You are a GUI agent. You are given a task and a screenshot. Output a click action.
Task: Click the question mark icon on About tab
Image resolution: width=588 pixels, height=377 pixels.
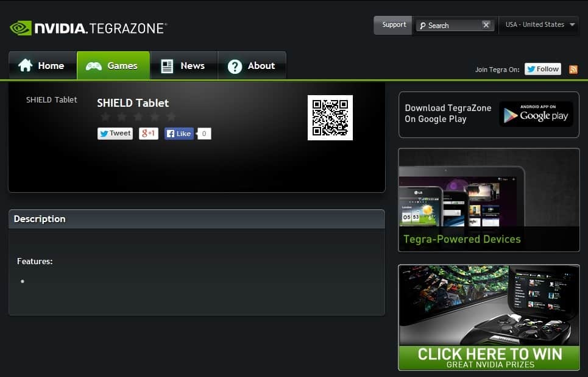(x=235, y=66)
